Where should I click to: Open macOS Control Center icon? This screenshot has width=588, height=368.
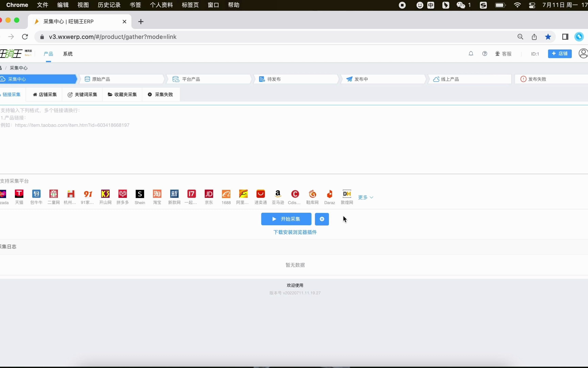[x=532, y=5]
